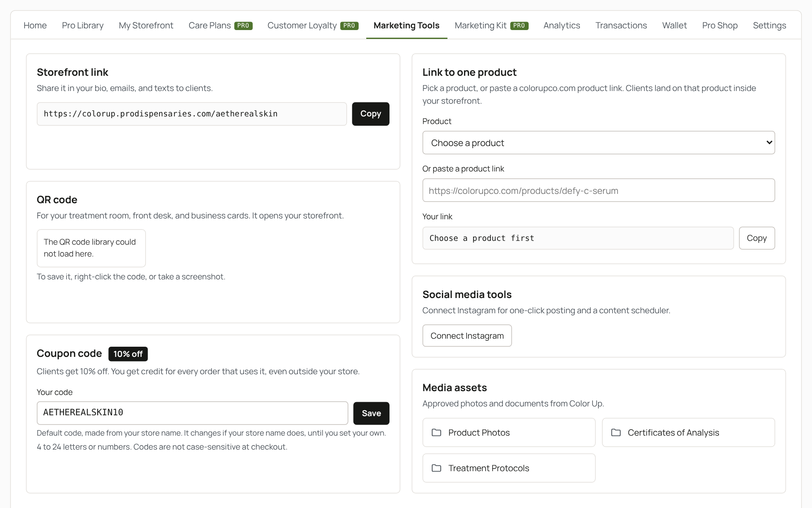The width and height of the screenshot is (812, 508).
Task: Open the Product Photos folder
Action: (509, 433)
